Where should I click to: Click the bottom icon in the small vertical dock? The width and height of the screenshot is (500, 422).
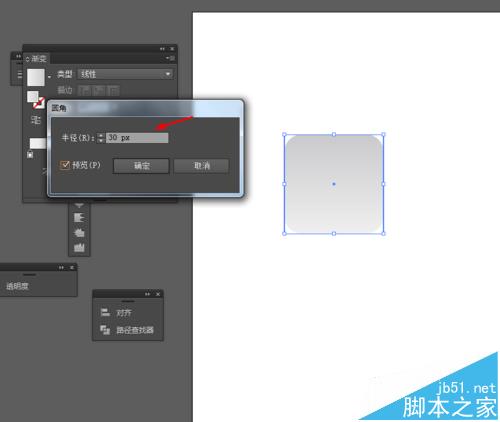[x=79, y=247]
